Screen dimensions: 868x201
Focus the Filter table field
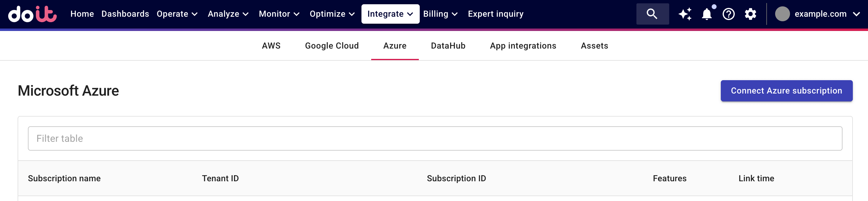click(435, 138)
